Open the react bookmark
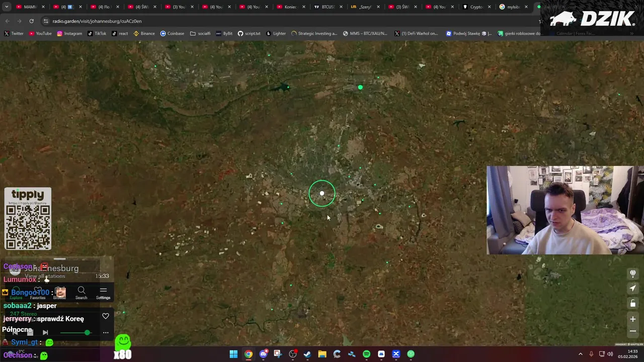The width and height of the screenshot is (644, 362). click(x=120, y=33)
